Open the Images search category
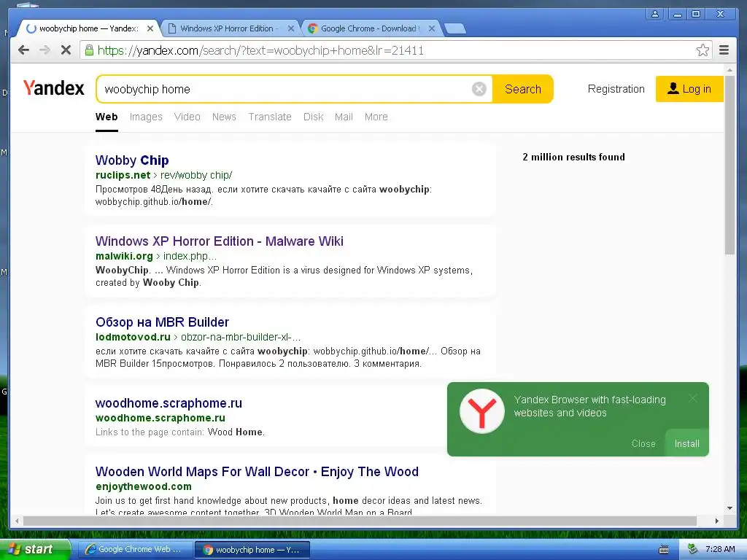 coord(146,117)
